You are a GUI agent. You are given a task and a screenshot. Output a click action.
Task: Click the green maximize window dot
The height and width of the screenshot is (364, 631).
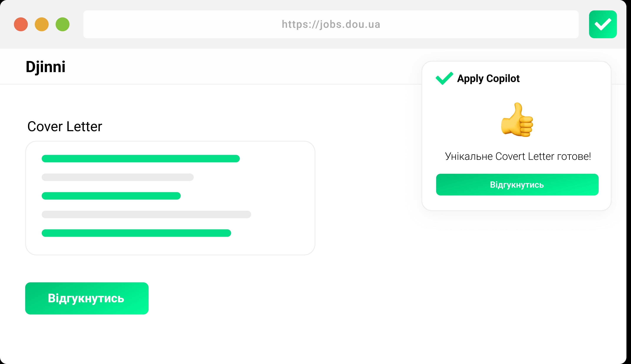pos(63,24)
